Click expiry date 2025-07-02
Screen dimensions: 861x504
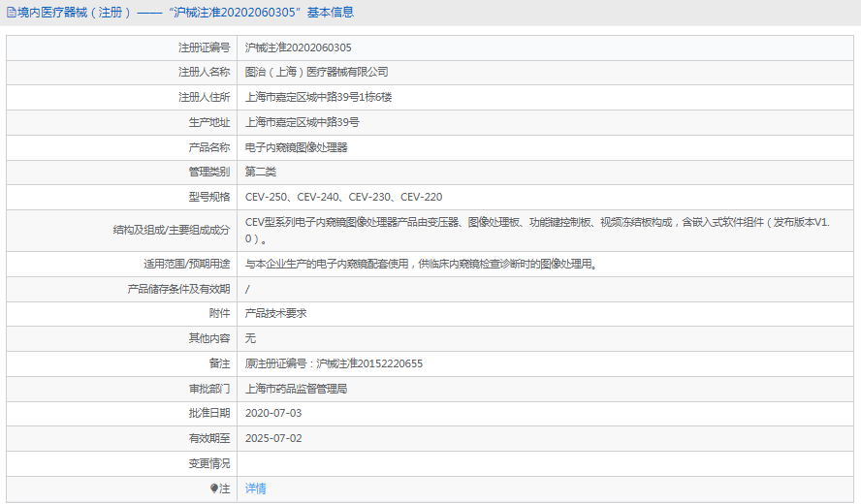pyautogui.click(x=273, y=438)
